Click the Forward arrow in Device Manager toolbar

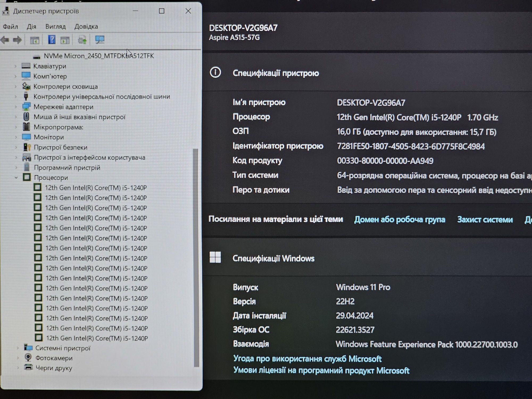coord(17,40)
